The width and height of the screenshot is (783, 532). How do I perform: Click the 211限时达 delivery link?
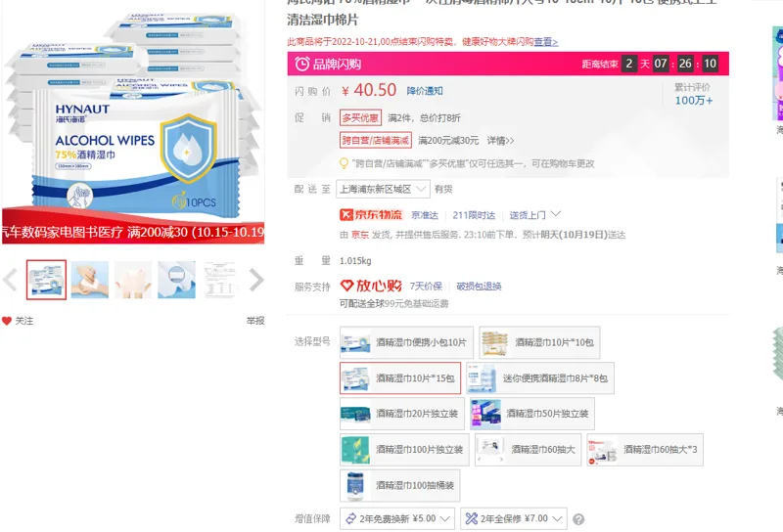(474, 215)
